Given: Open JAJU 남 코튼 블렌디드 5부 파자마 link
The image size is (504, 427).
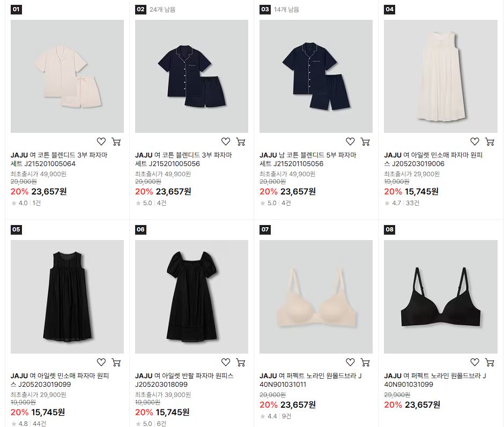Looking at the screenshot, I should (x=308, y=159).
